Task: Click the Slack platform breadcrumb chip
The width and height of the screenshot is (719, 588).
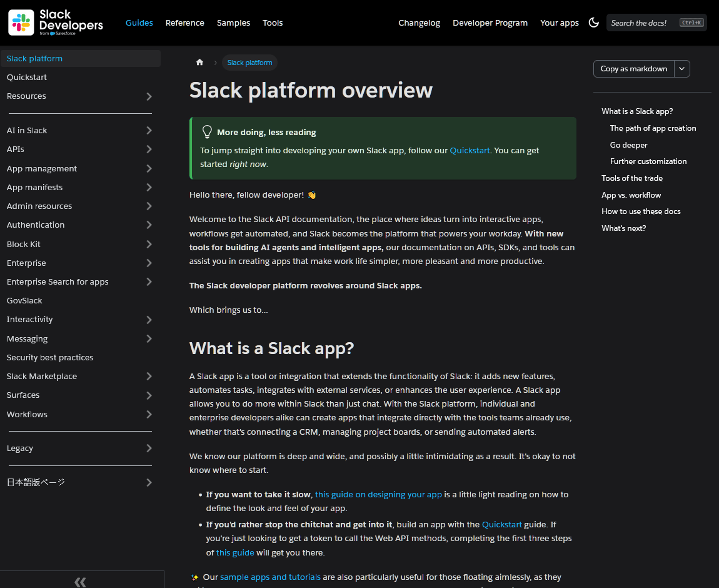Action: 249,63
